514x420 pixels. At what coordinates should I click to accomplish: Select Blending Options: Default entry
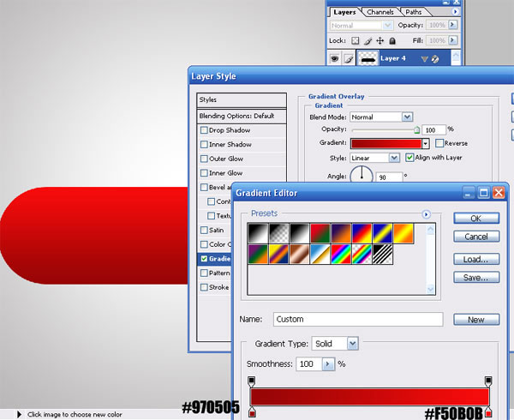[242, 116]
